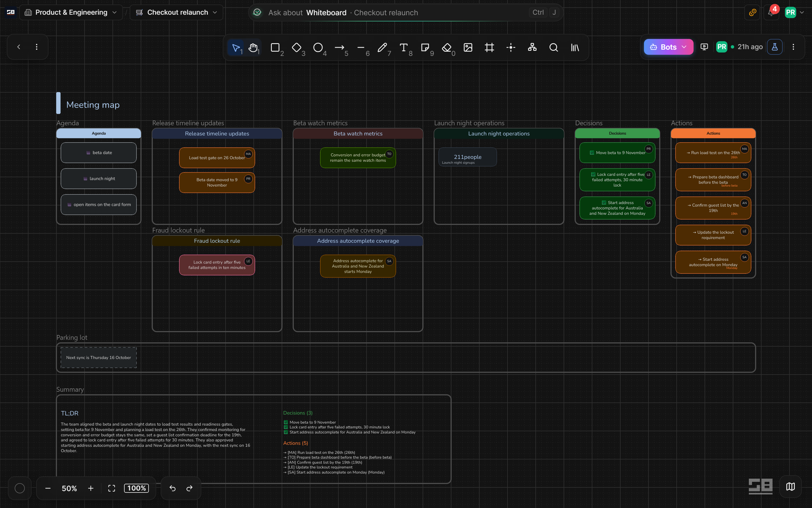Open the library shelf icon

pyautogui.click(x=575, y=47)
